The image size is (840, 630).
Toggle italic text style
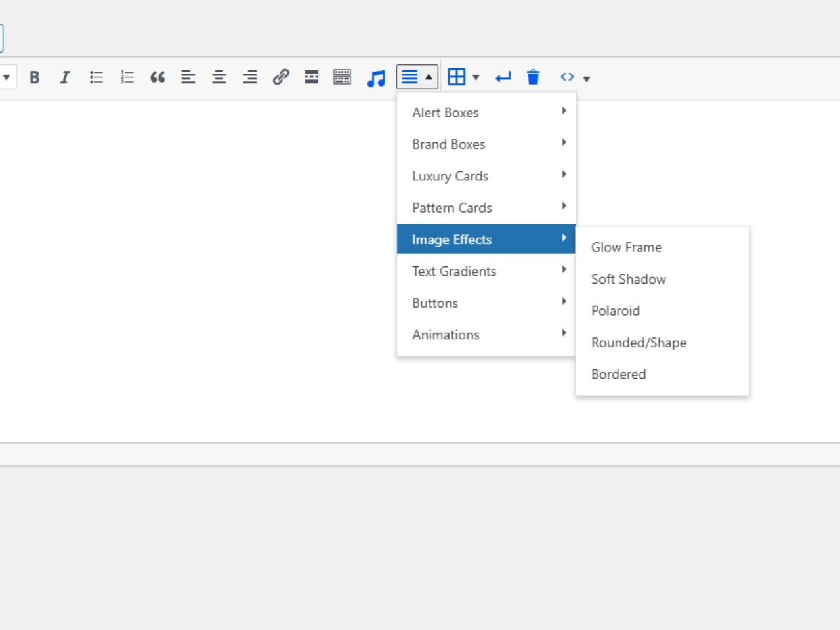tap(65, 77)
